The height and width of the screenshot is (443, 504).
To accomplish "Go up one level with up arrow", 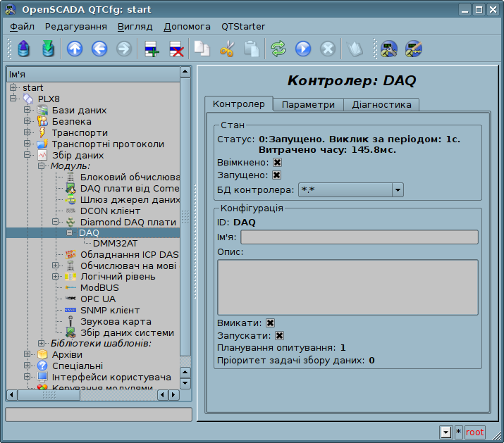I will pyautogui.click(x=75, y=49).
